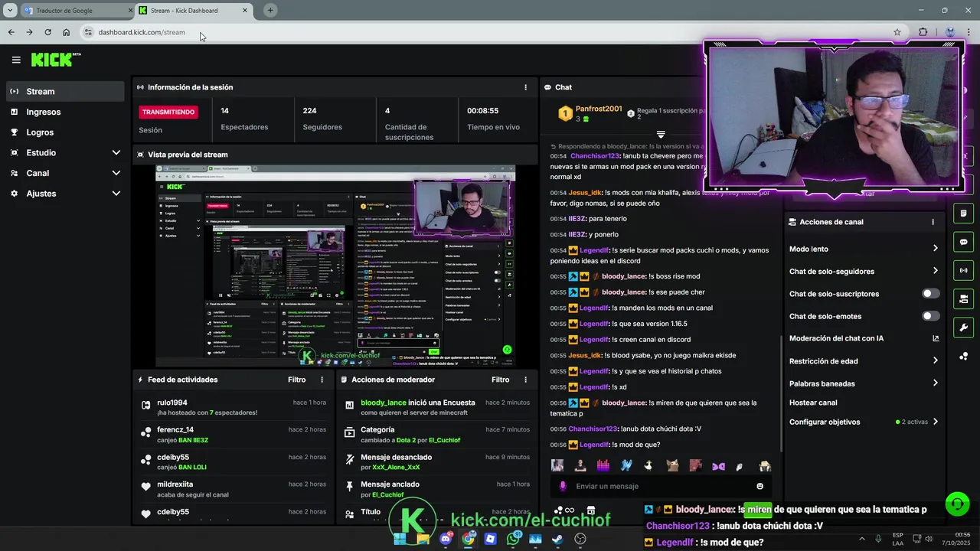Open broadcast signal icon in right rail
The height and width of the screenshot is (551, 980).
pos(963,270)
